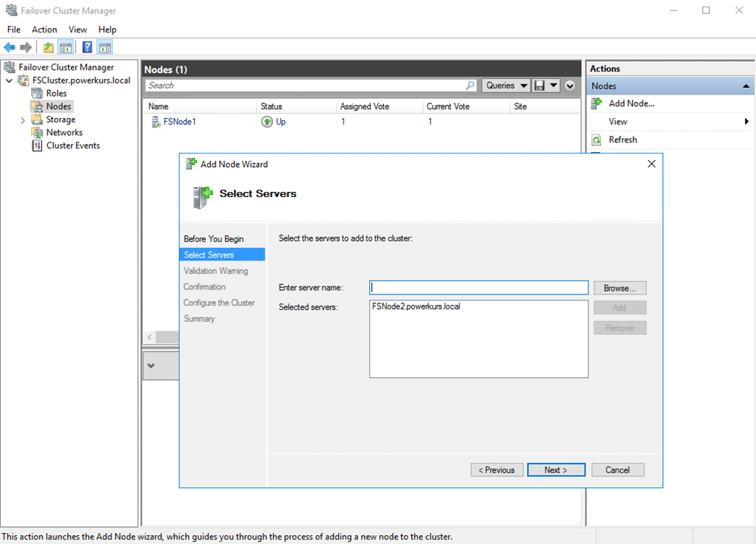Image resolution: width=756 pixels, height=544 pixels.
Task: Expand the round chevron next to the query controls
Action: [570, 86]
